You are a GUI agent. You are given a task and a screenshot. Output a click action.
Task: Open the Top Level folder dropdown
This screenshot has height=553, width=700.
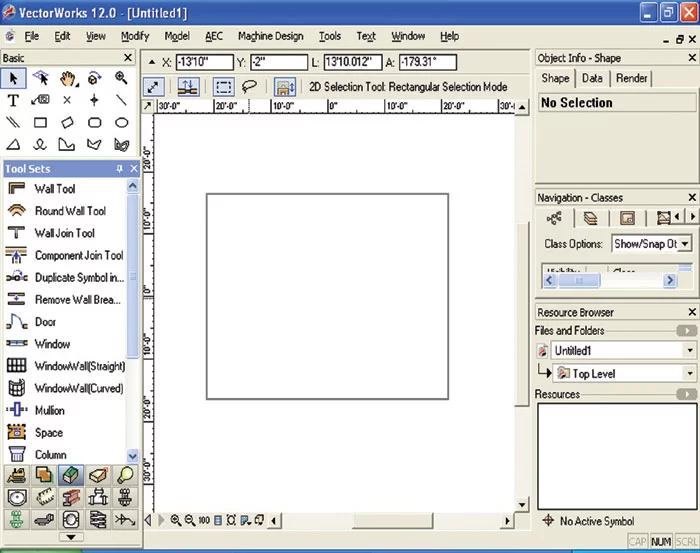point(689,374)
